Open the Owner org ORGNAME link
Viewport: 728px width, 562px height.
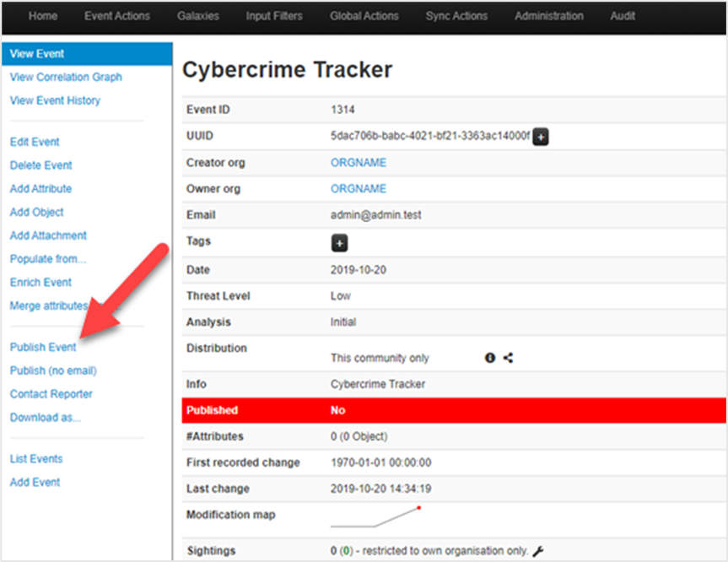point(359,188)
